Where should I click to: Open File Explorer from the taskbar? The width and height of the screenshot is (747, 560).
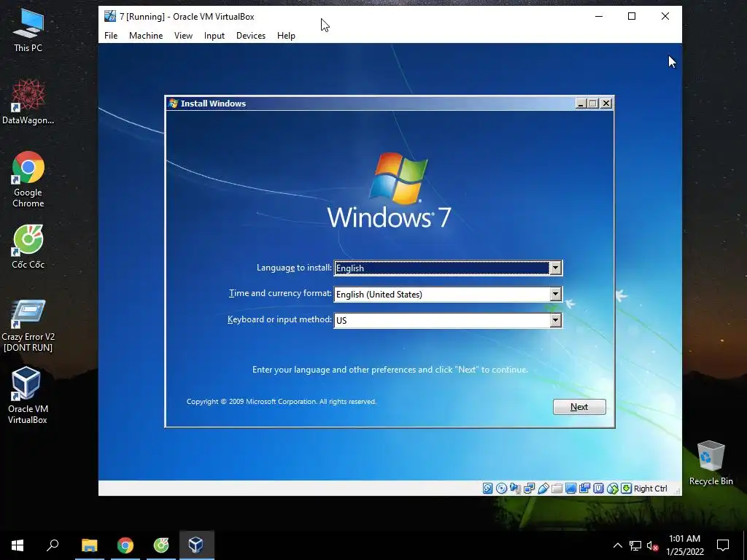click(x=89, y=545)
